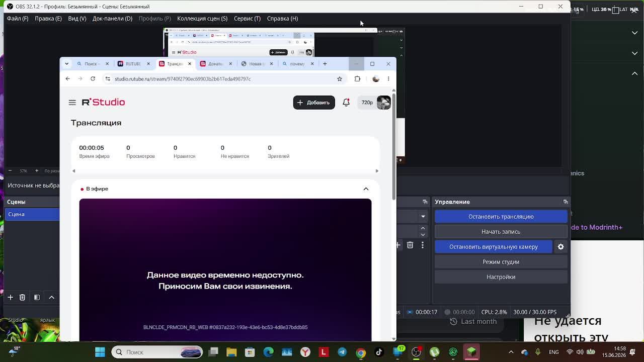Open Microsoft Edge from the taskbar
The width and height of the screenshot is (644, 362).
click(268, 352)
